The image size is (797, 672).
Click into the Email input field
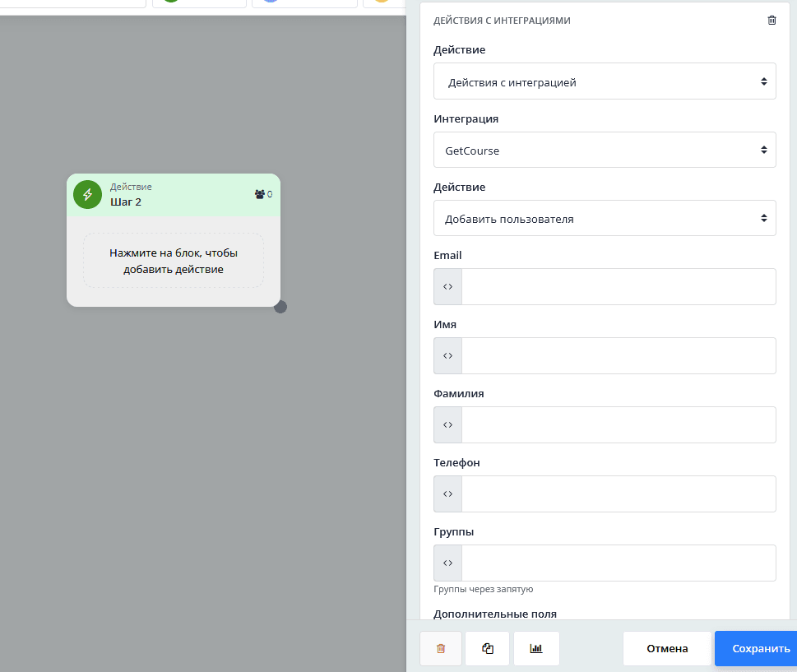click(x=619, y=287)
